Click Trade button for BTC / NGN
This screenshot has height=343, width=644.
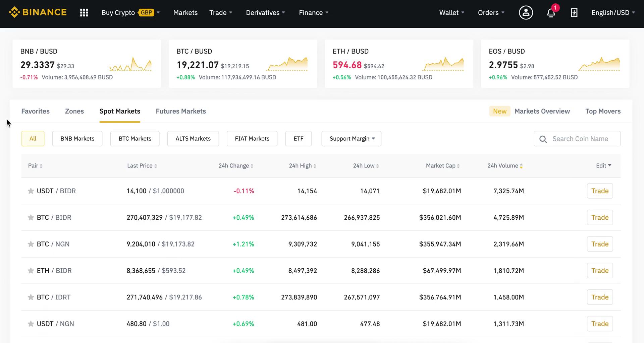600,244
